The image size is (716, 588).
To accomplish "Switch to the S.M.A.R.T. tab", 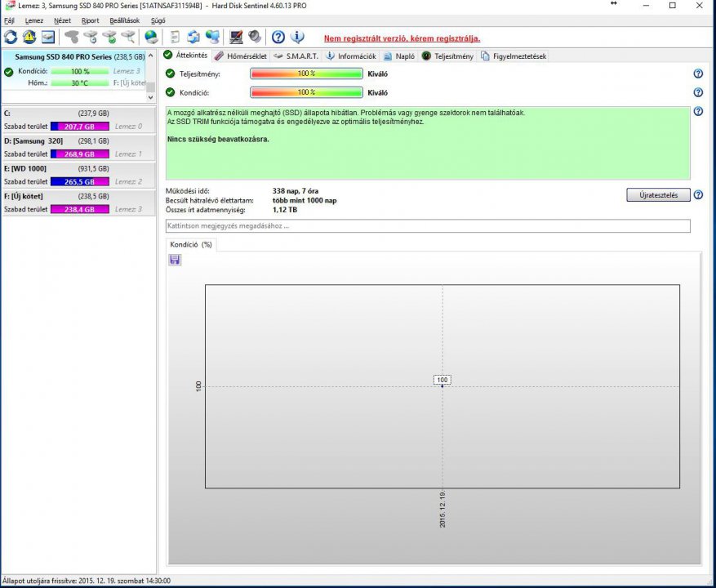I will tap(296, 56).
